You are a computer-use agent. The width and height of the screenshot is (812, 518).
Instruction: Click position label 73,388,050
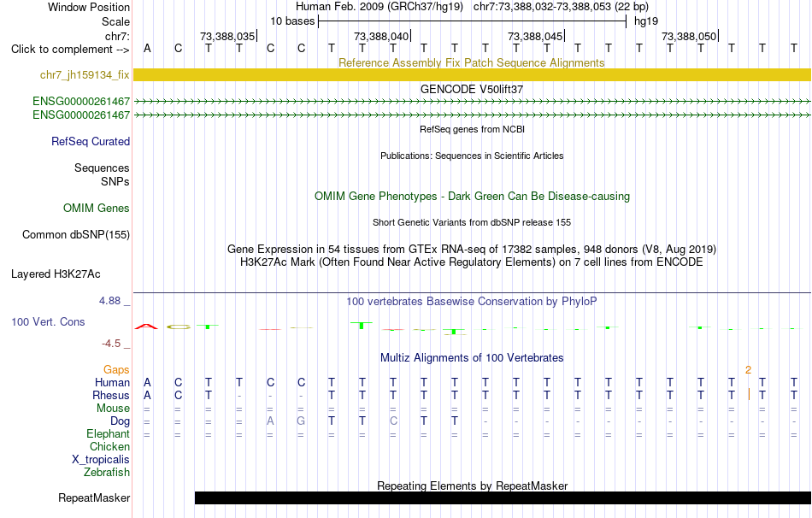point(689,36)
